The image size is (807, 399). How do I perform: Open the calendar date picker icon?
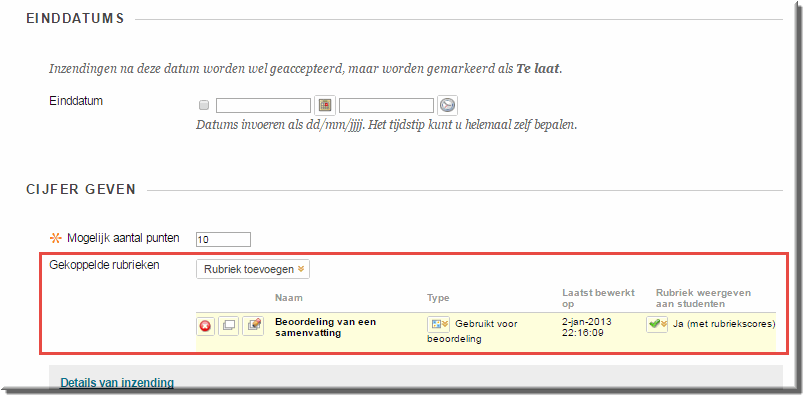coord(325,106)
